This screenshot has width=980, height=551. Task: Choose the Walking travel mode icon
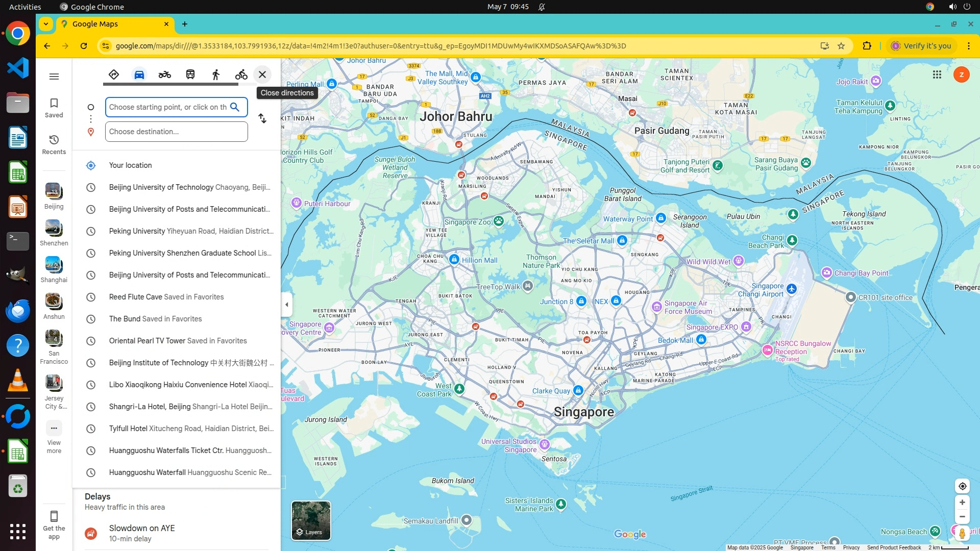[216, 74]
